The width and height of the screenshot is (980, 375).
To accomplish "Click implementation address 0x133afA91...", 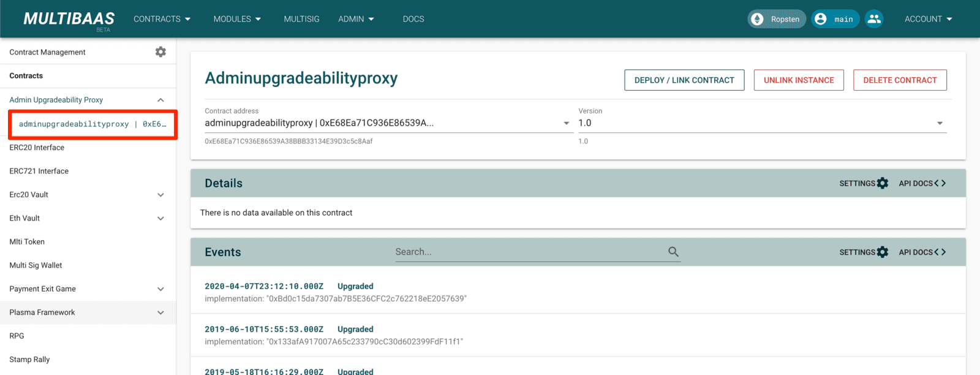I will (364, 342).
